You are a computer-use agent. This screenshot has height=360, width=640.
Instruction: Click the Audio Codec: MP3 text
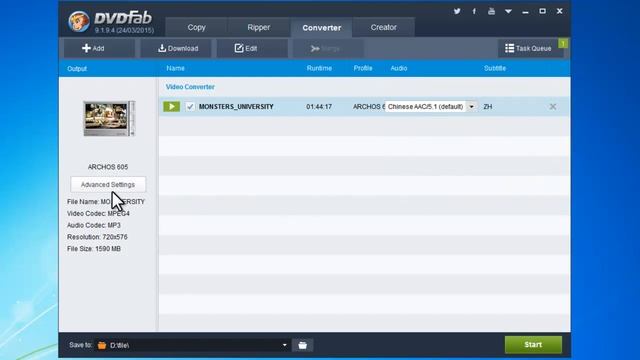click(x=94, y=225)
